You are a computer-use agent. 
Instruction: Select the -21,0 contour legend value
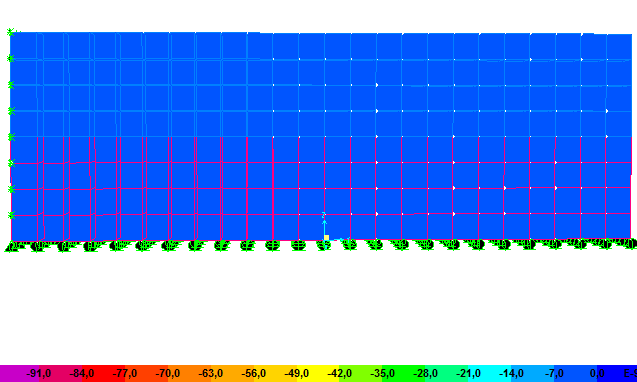click(468, 373)
